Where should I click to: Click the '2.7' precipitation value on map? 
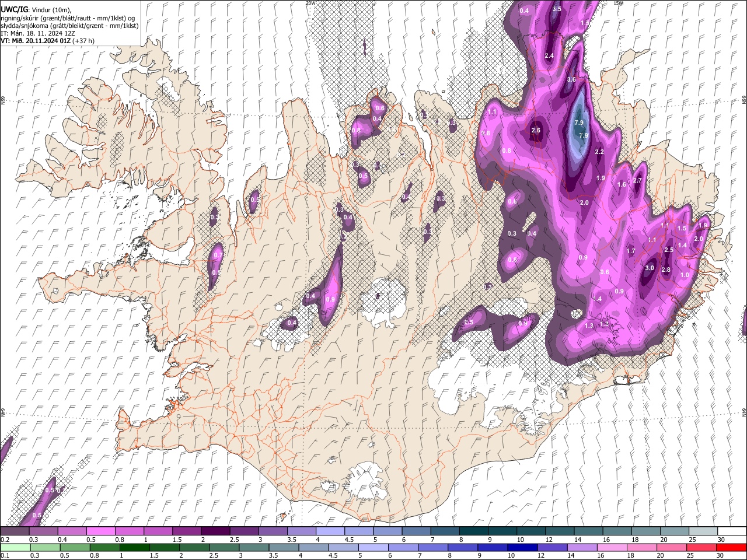[x=637, y=180]
